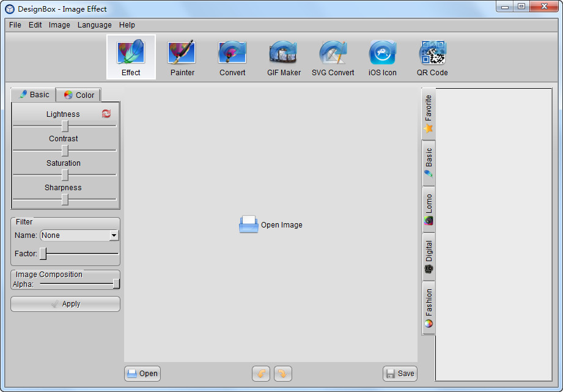Open the File menu
Image resolution: width=563 pixels, height=392 pixels.
pos(15,25)
